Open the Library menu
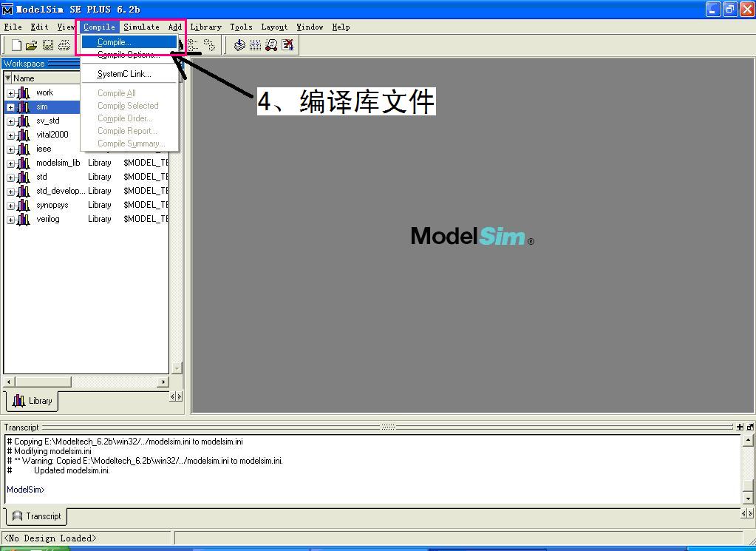The height and width of the screenshot is (551, 756). pyautogui.click(x=206, y=27)
